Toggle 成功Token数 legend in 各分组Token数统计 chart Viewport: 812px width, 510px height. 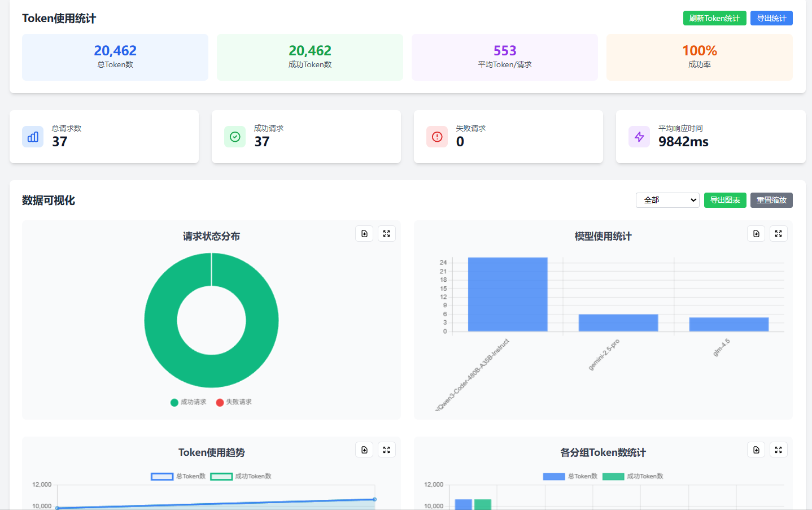coord(633,476)
